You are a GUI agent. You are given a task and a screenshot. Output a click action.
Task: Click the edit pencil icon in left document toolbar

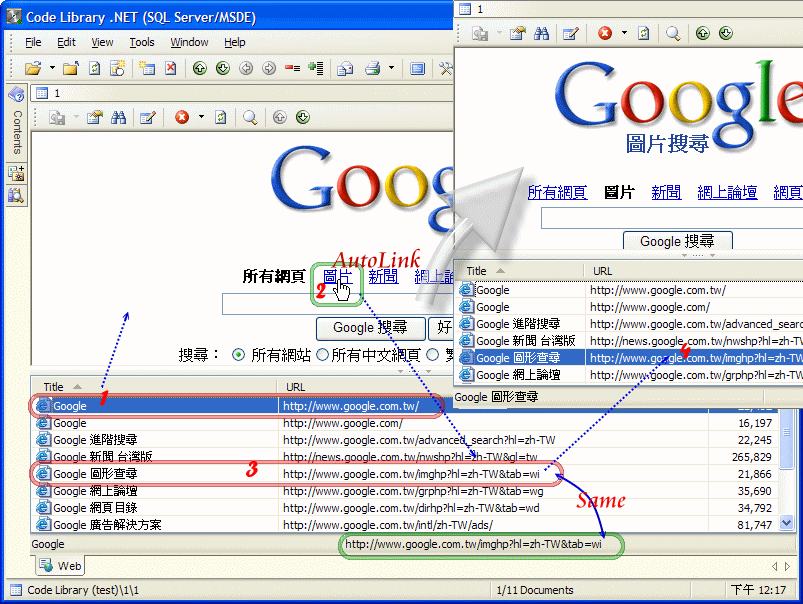(147, 117)
